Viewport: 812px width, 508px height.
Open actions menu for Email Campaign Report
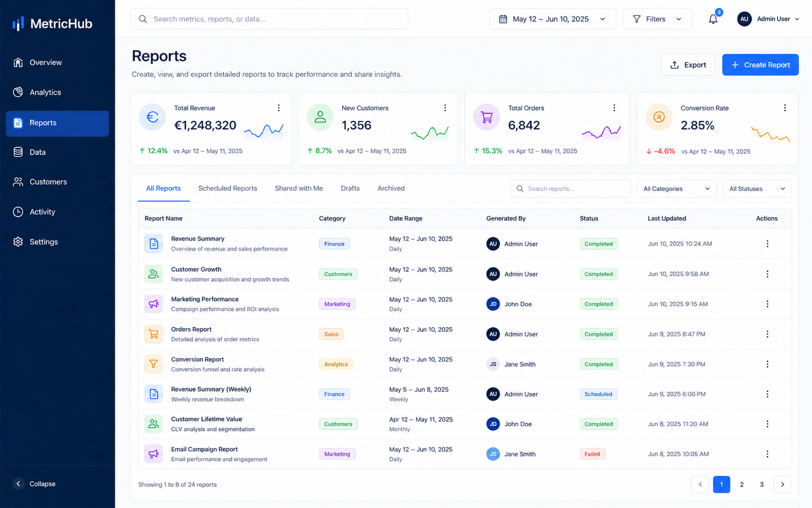tap(767, 454)
